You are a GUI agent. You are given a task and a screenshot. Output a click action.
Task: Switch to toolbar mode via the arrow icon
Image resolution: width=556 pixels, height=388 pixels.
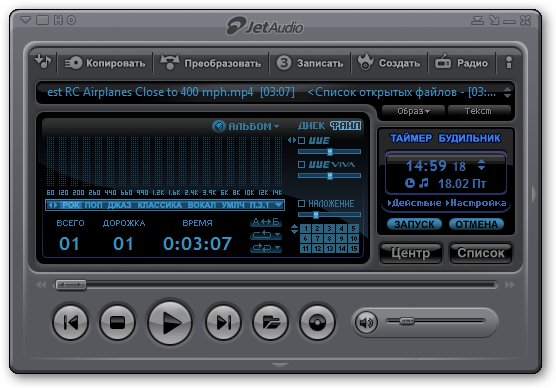[494, 21]
